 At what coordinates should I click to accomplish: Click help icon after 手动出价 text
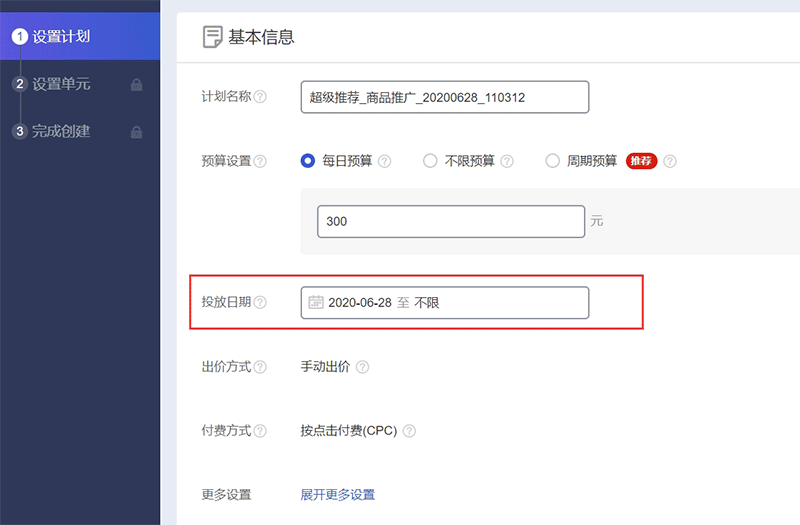coord(362,367)
